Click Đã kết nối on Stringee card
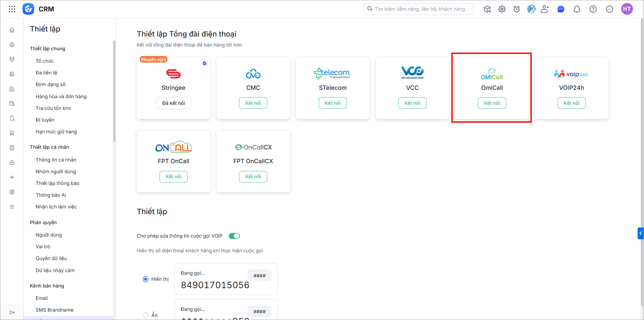This screenshot has width=644, height=320. tap(174, 103)
